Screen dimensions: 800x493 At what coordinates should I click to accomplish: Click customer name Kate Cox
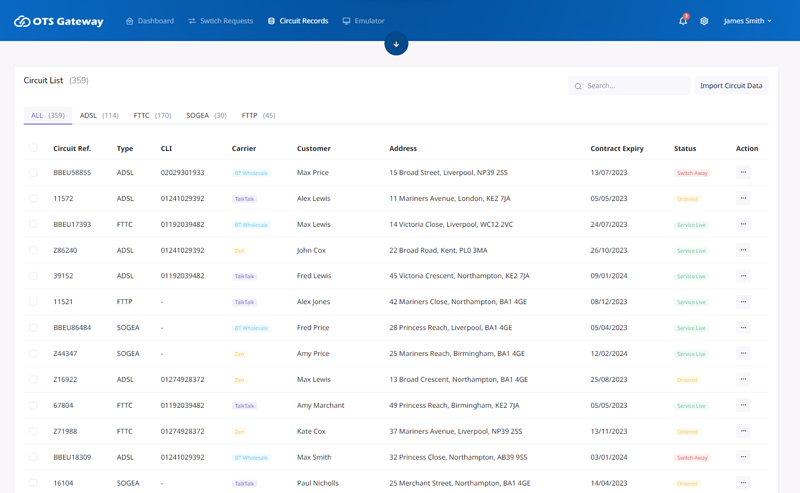pyautogui.click(x=311, y=431)
